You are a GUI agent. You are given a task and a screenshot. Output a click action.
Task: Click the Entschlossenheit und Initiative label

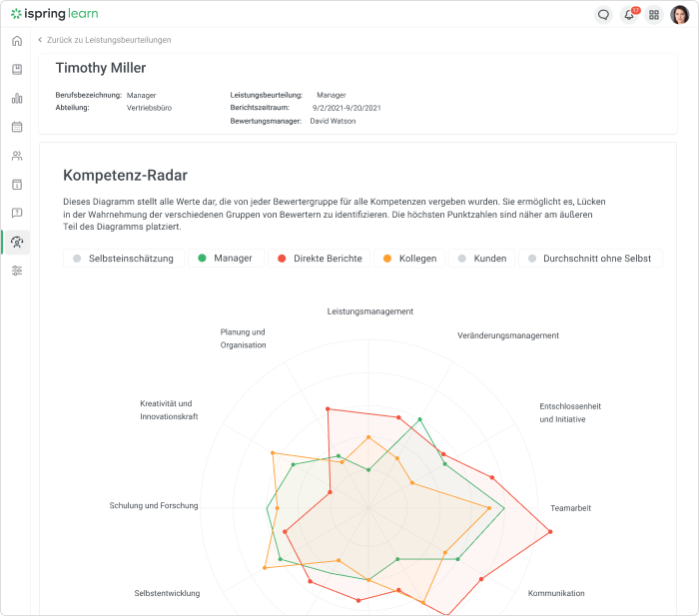tap(570, 412)
